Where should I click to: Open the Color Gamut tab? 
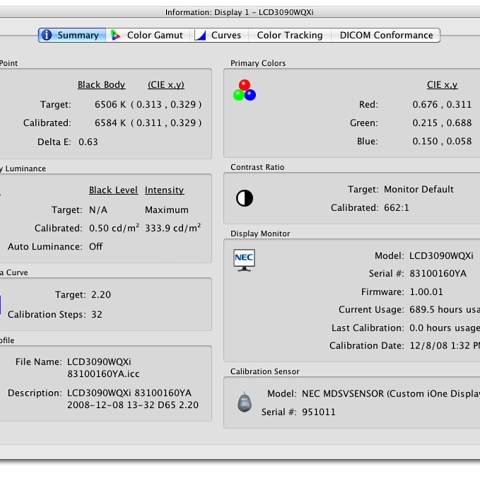point(148,35)
